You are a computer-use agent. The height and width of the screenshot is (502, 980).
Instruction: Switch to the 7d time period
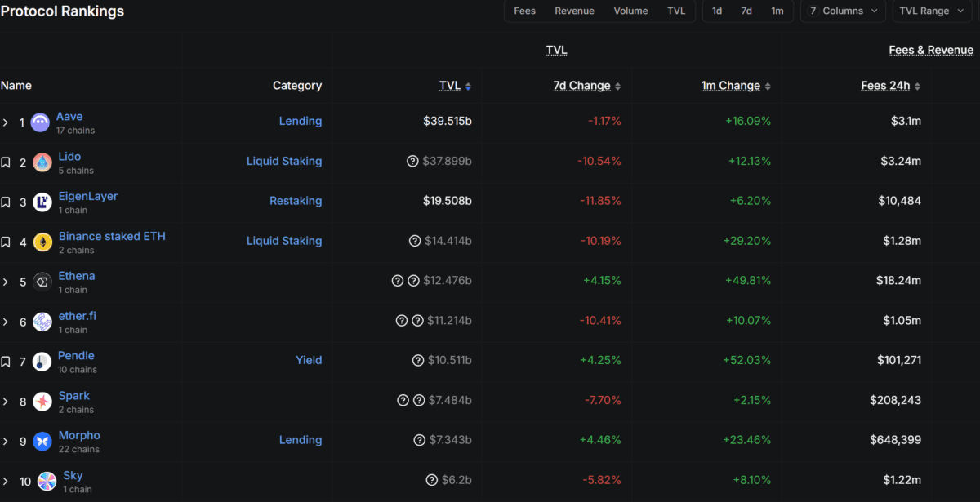(746, 11)
